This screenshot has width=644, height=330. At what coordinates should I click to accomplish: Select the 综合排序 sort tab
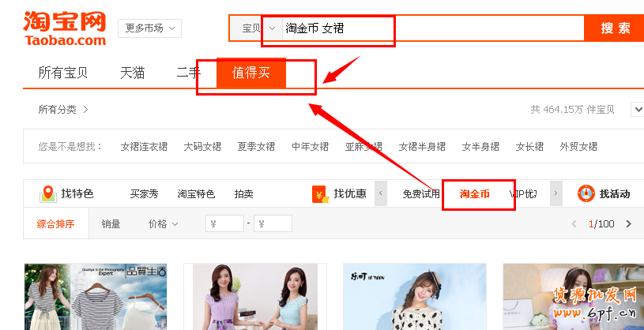pos(55,224)
